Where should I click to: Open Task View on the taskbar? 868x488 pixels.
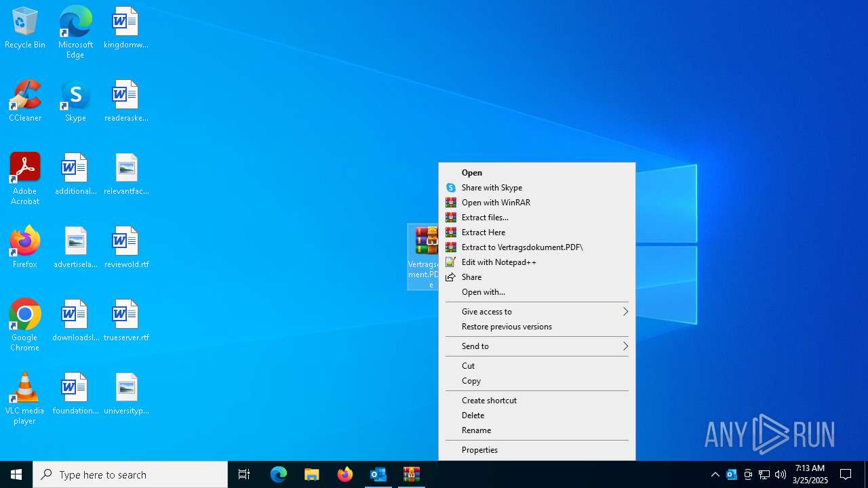coord(244,474)
